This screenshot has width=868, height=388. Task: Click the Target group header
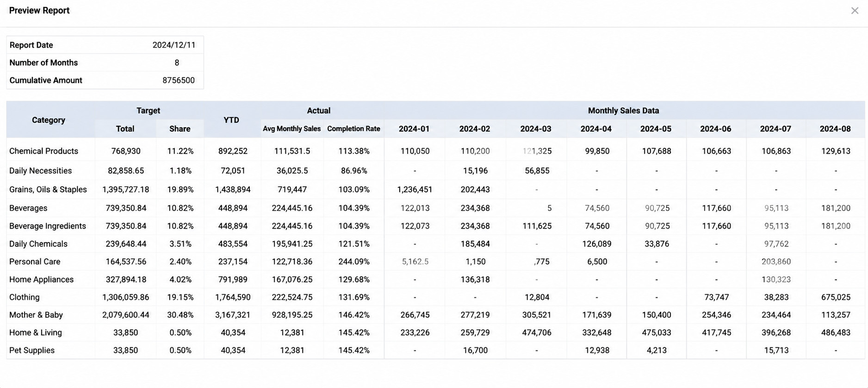pos(148,111)
